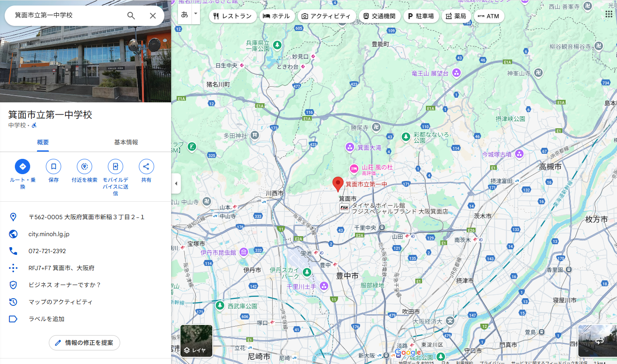Clear the search box with the X
This screenshot has width=617, height=364.
pos(153,16)
